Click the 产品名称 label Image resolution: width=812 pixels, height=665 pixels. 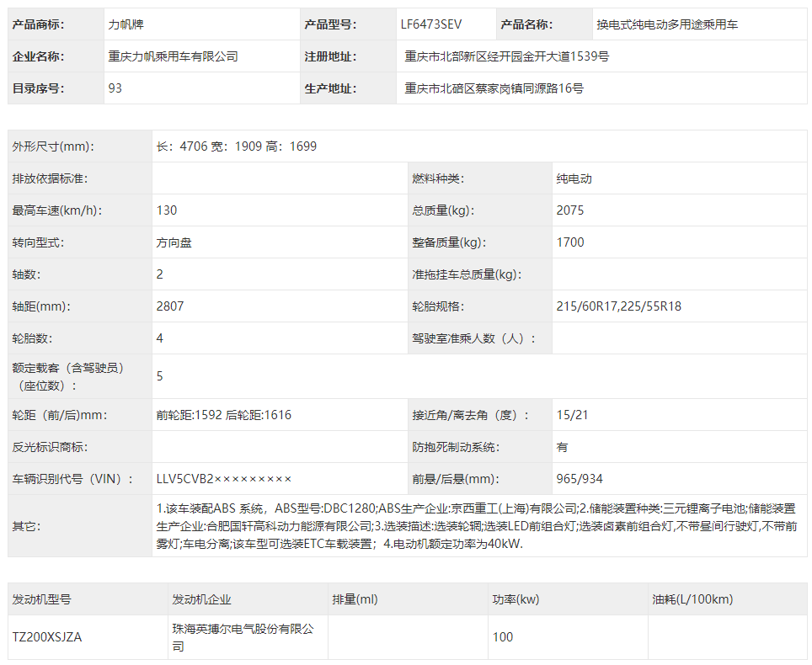coord(526,24)
